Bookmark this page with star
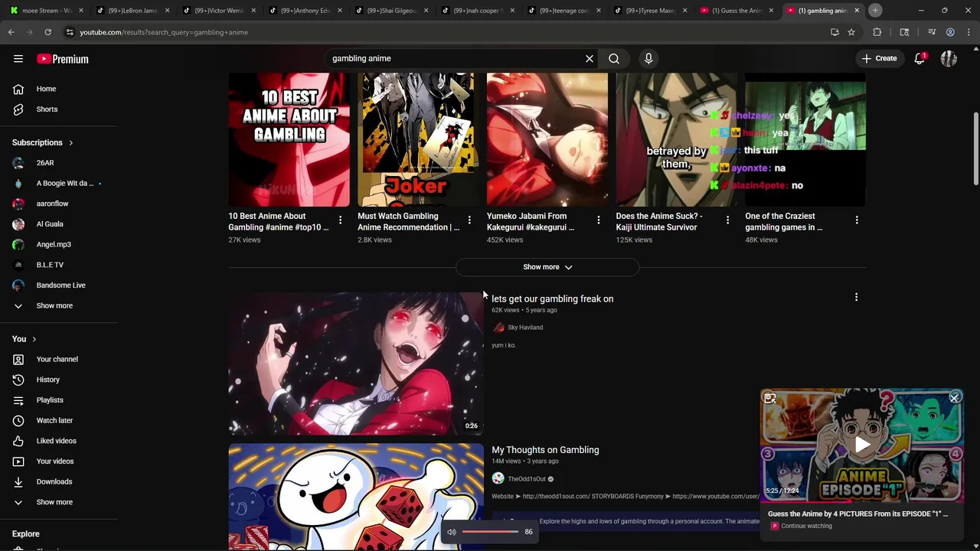The height and width of the screenshot is (551, 980). pos(851,32)
